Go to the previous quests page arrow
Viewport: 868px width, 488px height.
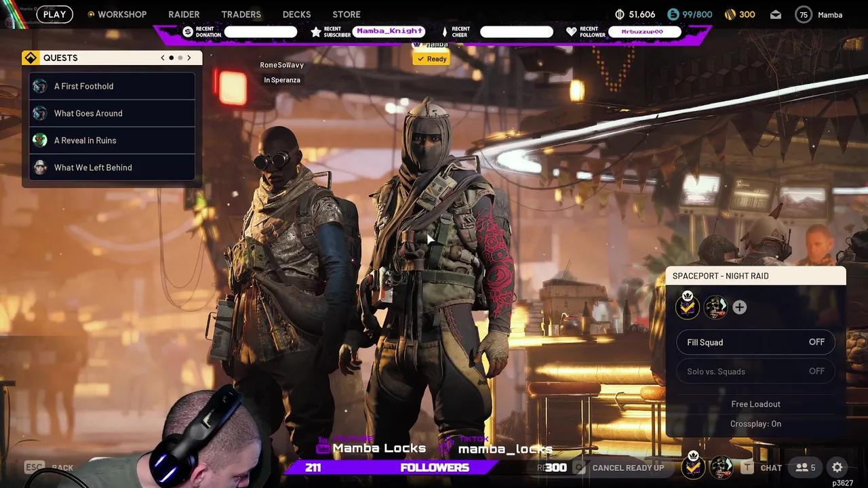point(163,58)
